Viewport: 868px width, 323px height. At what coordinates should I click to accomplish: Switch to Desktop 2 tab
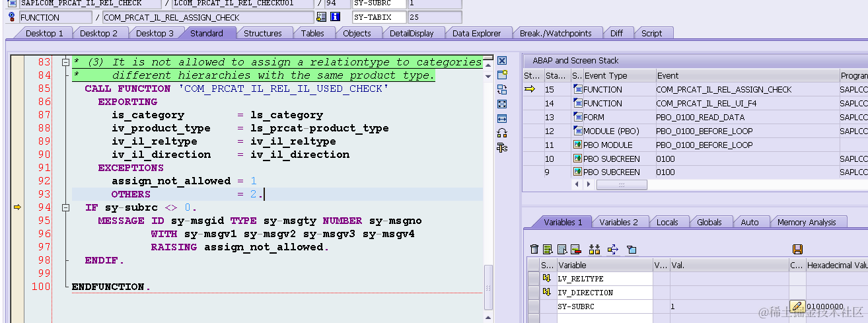(98, 33)
